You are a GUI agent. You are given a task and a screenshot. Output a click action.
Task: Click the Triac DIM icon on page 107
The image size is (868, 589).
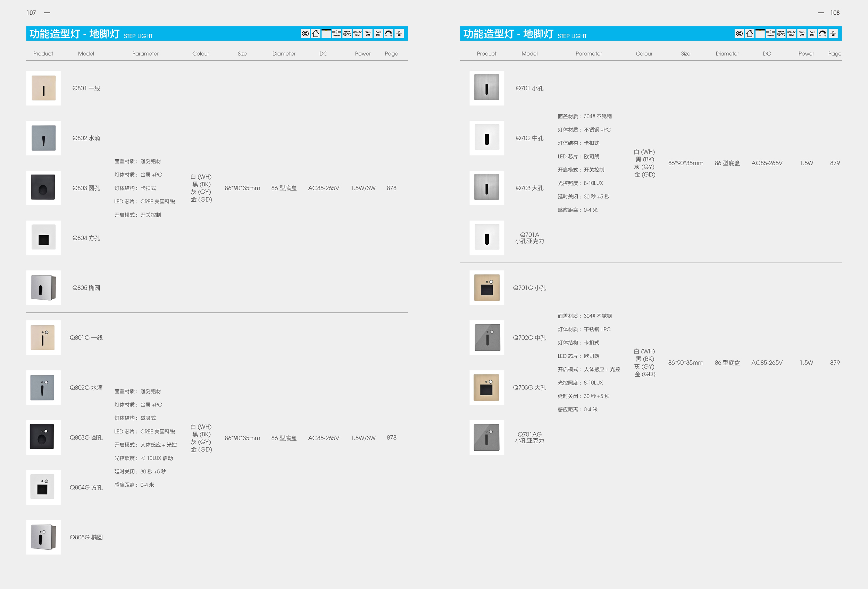point(368,34)
